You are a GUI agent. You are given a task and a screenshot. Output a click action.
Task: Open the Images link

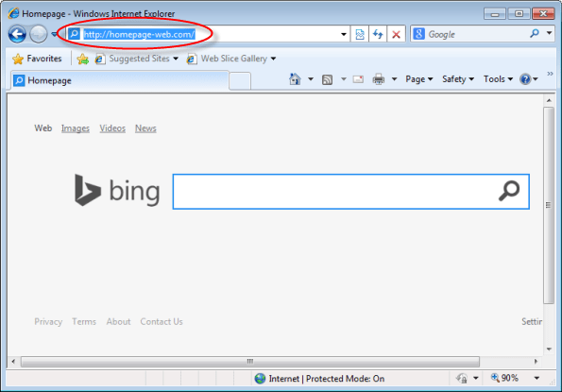point(76,128)
